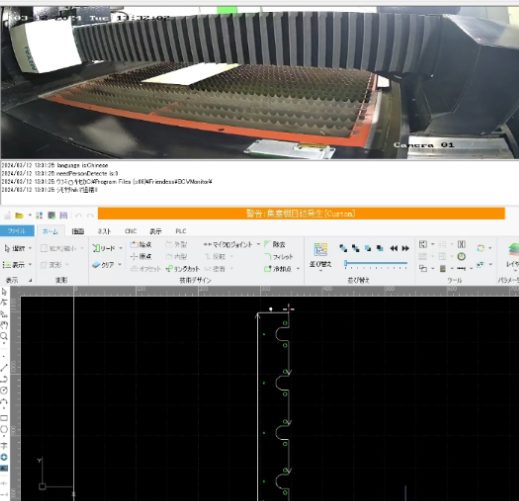Click the 'language is Chinese' log line
This screenshot has width=519, height=501.
55,165
